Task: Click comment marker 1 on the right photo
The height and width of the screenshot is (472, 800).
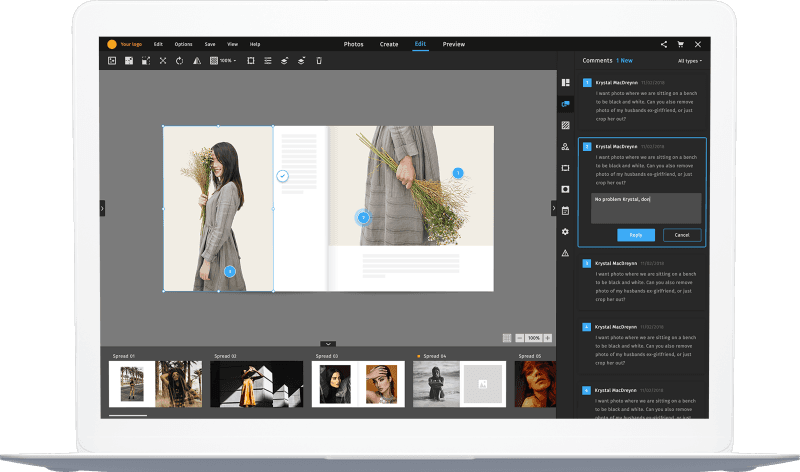Action: [x=458, y=173]
